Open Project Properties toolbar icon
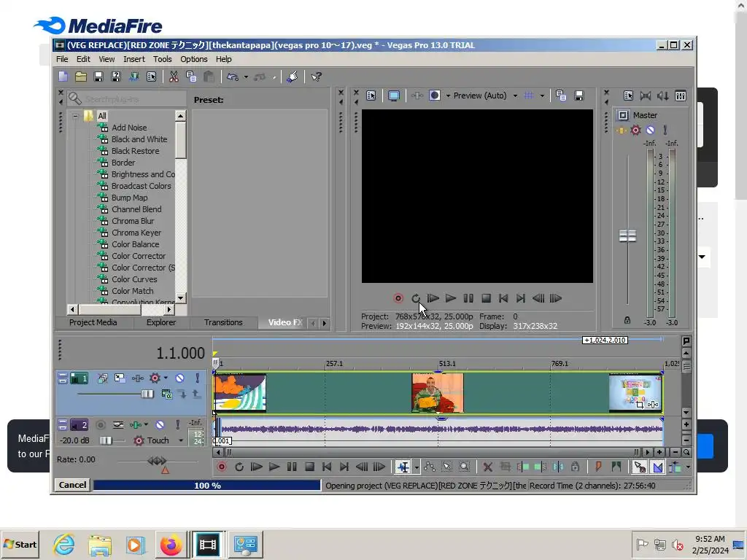Image resolution: width=747 pixels, height=560 pixels. pos(152,77)
